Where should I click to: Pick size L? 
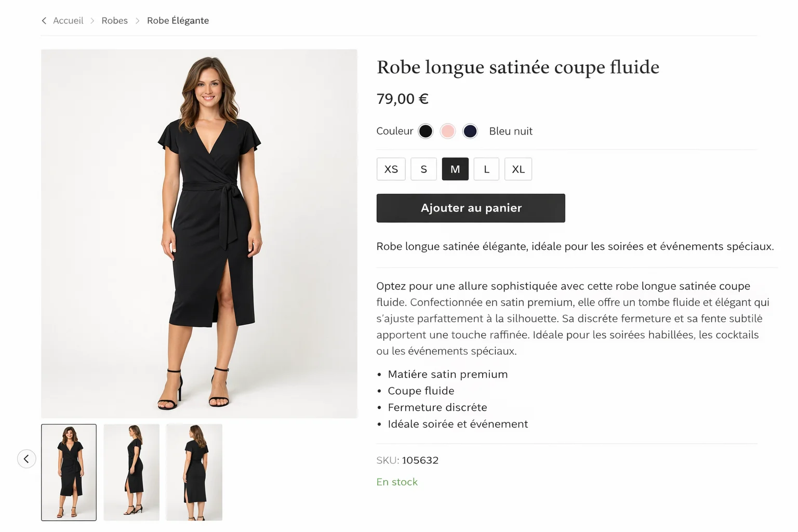pos(486,169)
